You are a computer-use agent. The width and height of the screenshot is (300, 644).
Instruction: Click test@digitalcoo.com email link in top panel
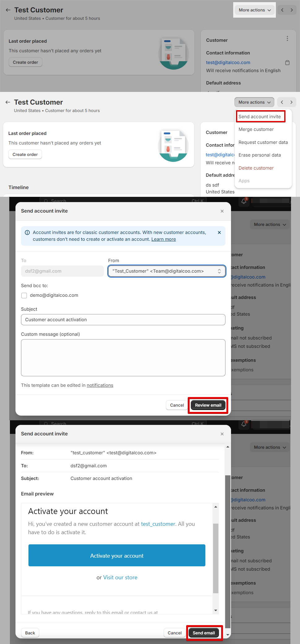[228, 63]
